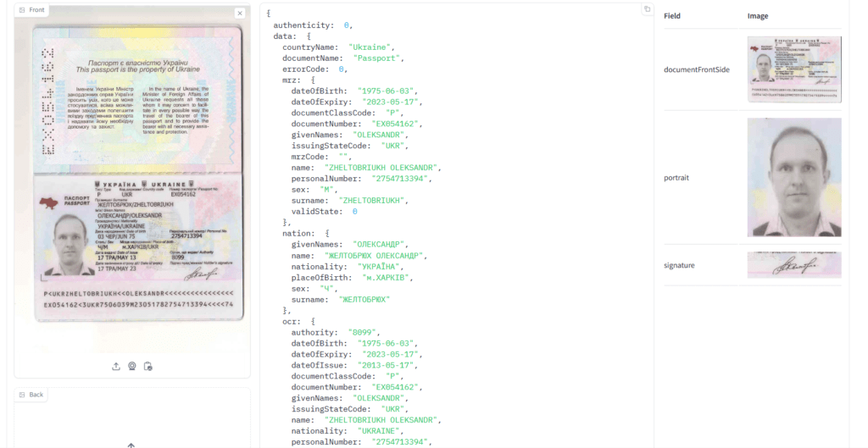Viewport: 868px width, 448px height.
Task: Click the webcam capture icon under Front image
Action: pyautogui.click(x=132, y=367)
